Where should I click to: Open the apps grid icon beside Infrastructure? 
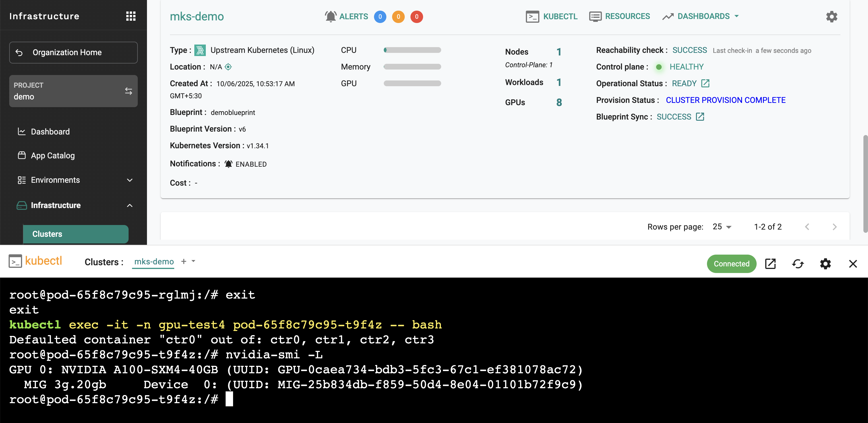[131, 16]
